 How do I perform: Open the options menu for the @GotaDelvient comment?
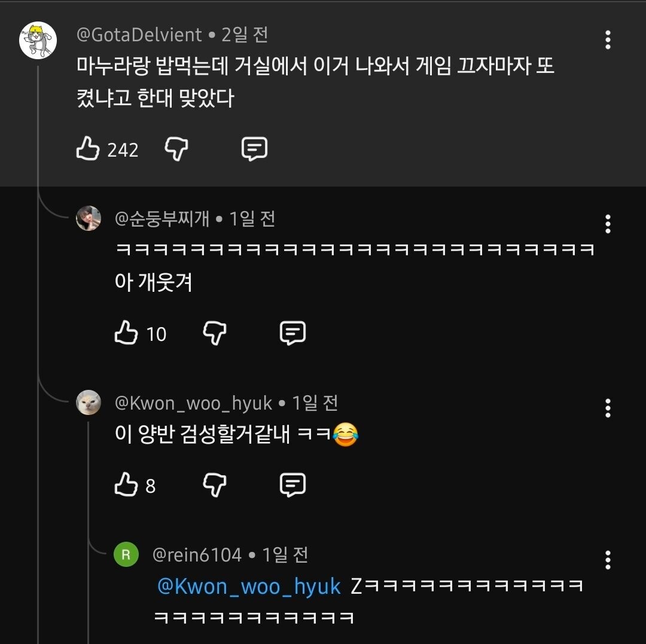coord(608,40)
